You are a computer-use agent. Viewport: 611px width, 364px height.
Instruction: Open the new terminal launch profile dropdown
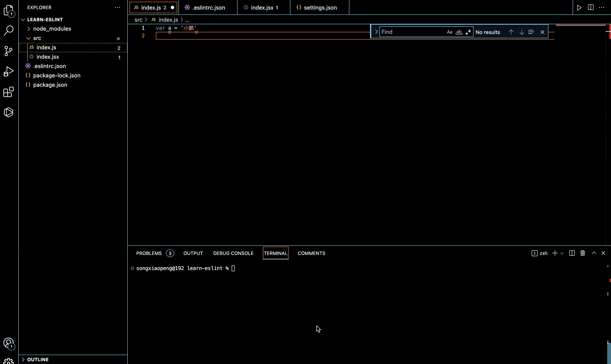562,253
